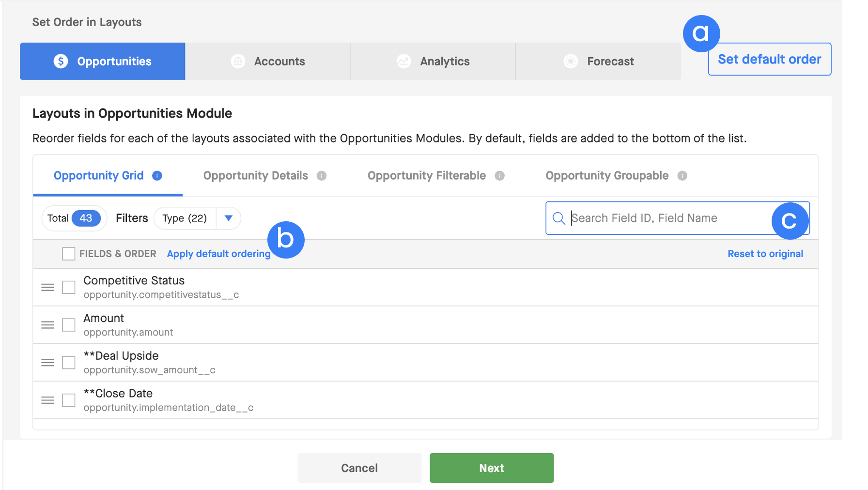Open the Type (22) filter selector
This screenshot has width=868, height=490.
185,218
